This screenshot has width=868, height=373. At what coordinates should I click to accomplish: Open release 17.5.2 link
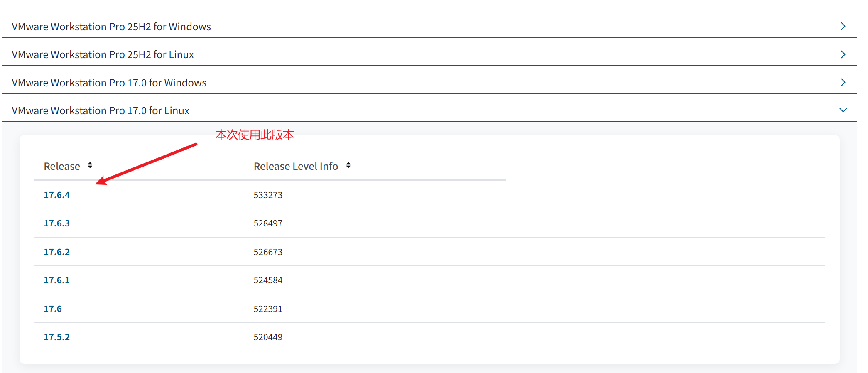pyautogui.click(x=57, y=337)
